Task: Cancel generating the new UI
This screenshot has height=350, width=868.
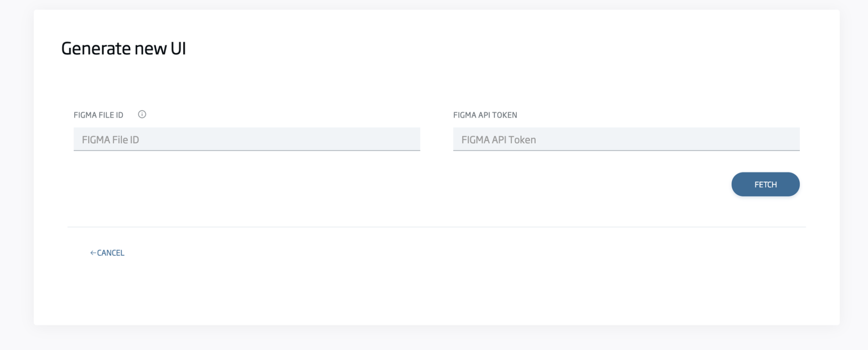Action: point(110,253)
